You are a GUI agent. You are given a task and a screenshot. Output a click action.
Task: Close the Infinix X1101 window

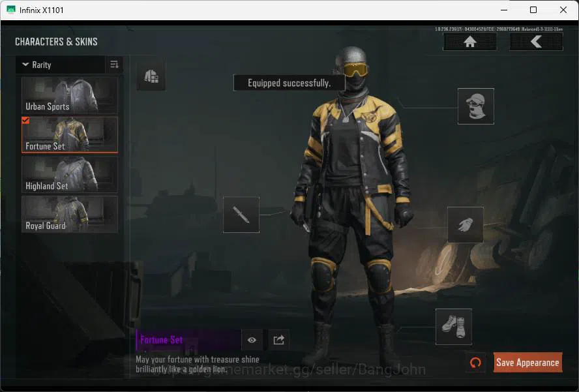[x=563, y=10]
